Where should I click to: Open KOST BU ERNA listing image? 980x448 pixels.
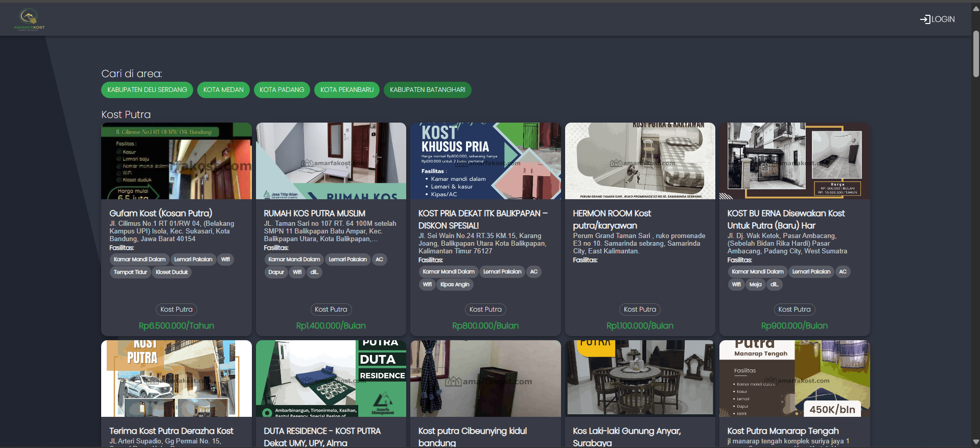click(x=794, y=161)
